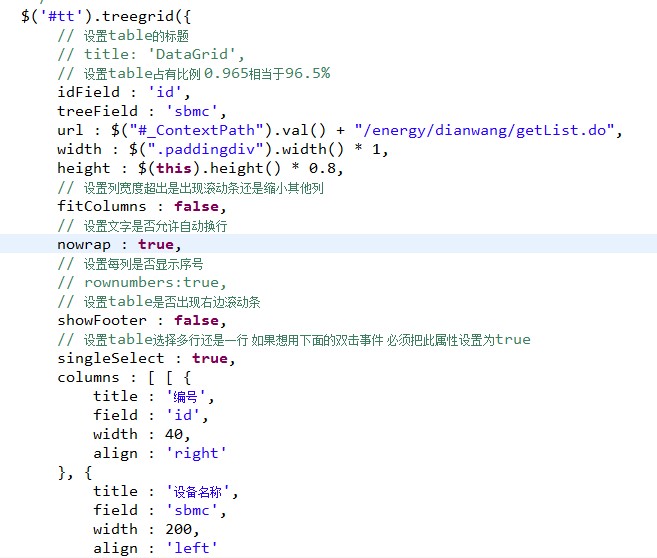Click the nowrap property name
Viewport: 657px width, 558px height.
(x=84, y=245)
